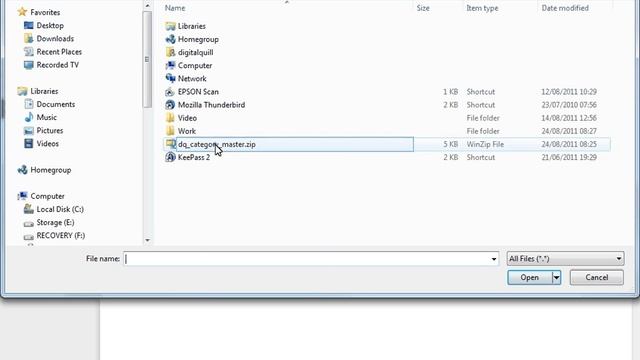This screenshot has height=360, width=640.
Task: Select Network name in file list
Action: [192, 78]
